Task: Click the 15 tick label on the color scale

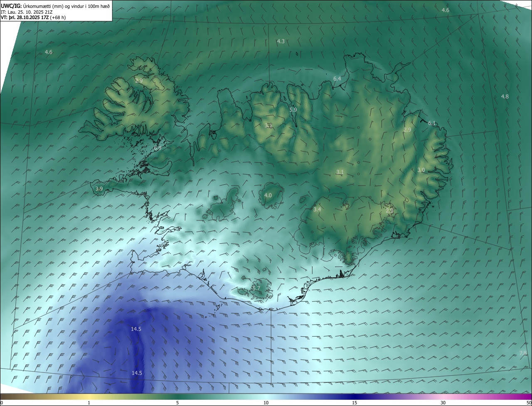Action: pos(355,403)
